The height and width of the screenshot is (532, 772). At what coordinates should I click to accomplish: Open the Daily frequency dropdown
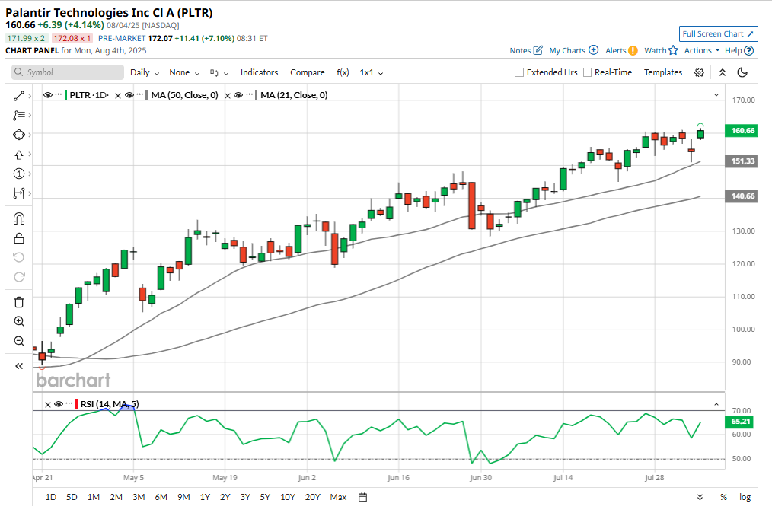[x=145, y=73]
